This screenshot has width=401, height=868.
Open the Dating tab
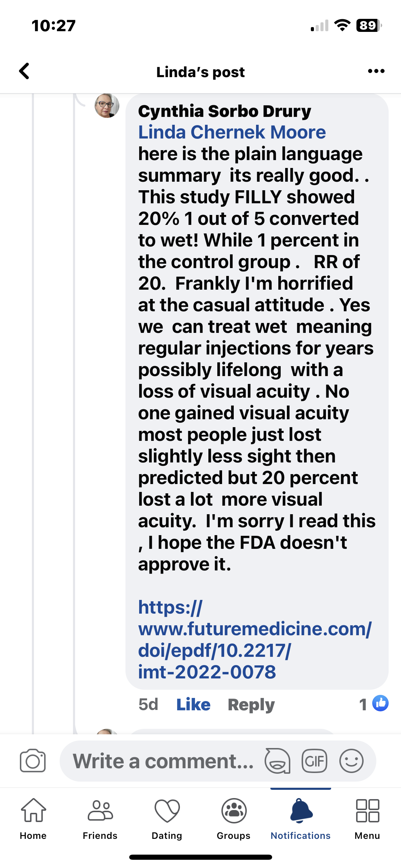coord(167,818)
